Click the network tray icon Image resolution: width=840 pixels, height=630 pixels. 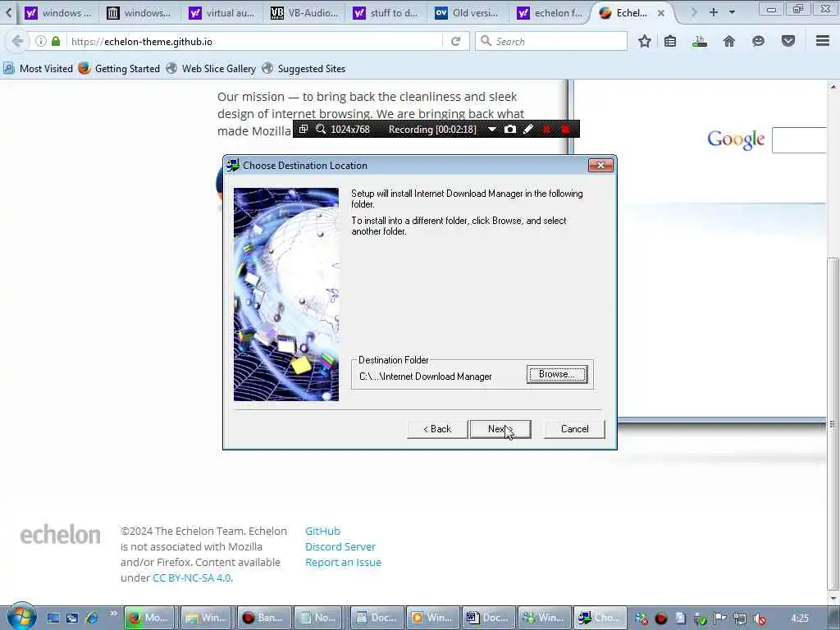point(740,619)
